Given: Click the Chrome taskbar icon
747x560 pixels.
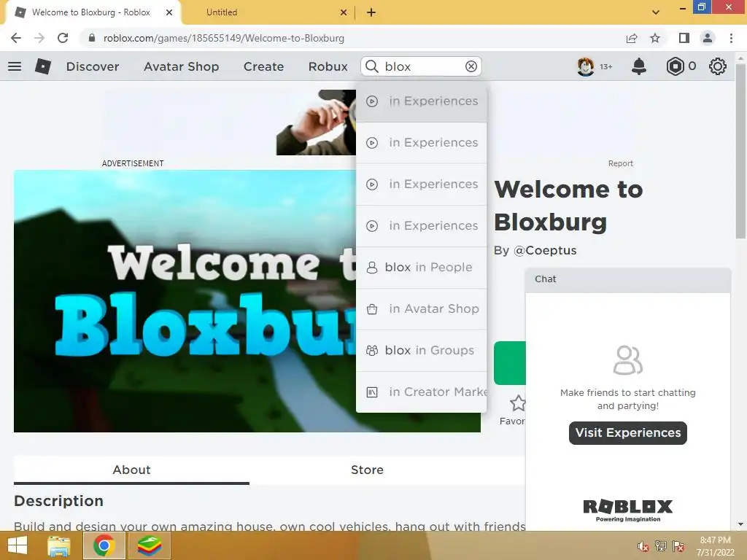Looking at the screenshot, I should (x=104, y=545).
